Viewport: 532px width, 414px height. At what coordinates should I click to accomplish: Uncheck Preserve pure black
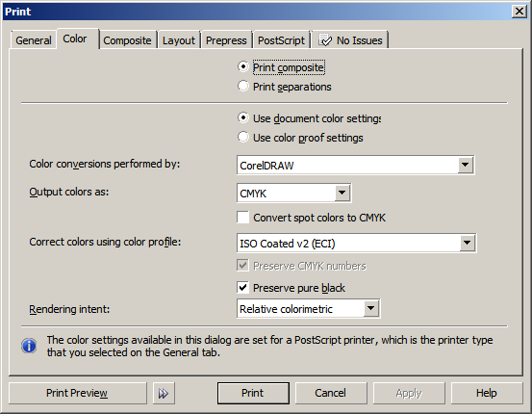(243, 288)
